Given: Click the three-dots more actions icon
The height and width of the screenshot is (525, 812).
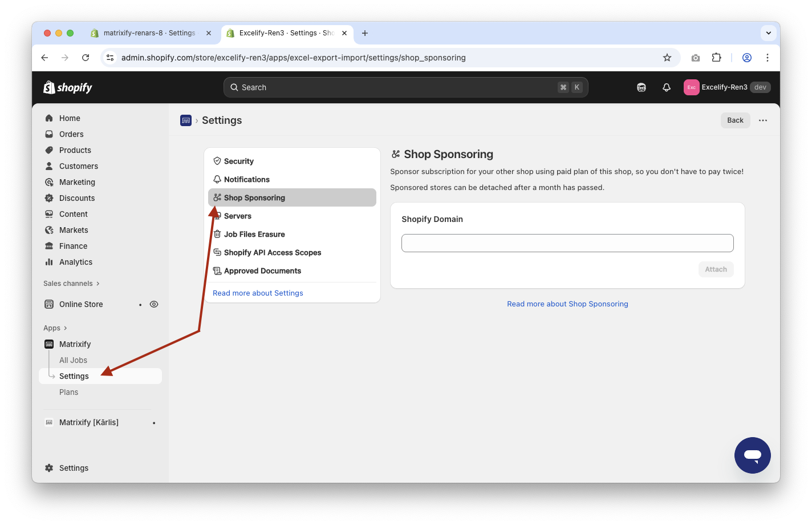Looking at the screenshot, I should pos(763,120).
